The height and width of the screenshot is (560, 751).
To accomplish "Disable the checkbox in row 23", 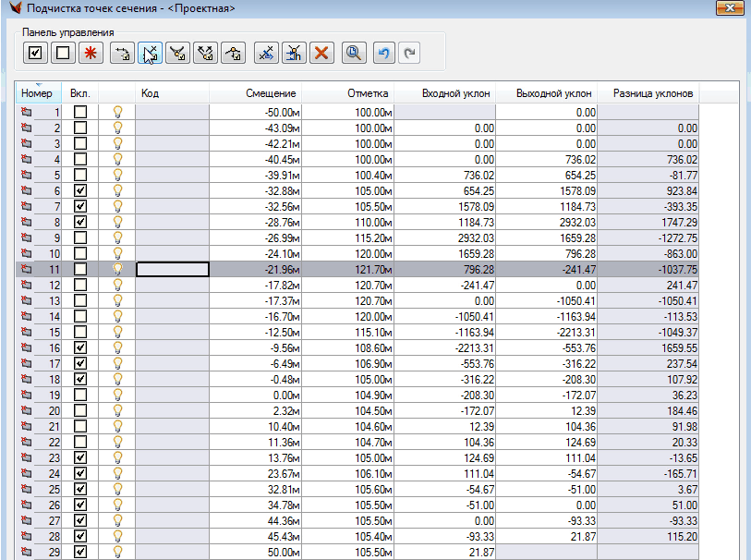I will tap(80, 457).
